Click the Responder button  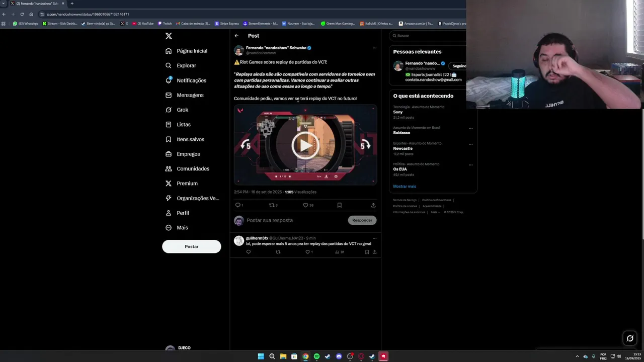362,220
